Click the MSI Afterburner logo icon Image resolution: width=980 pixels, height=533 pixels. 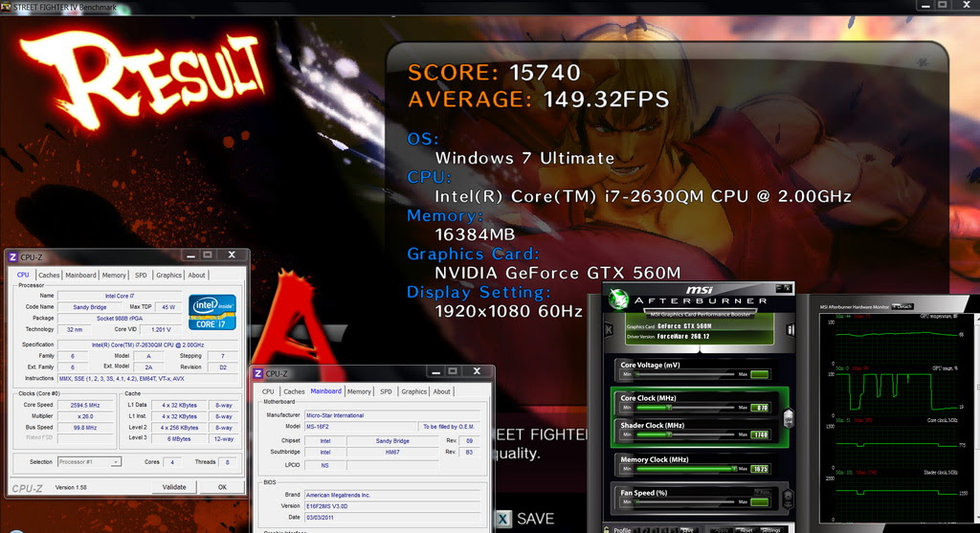619,300
